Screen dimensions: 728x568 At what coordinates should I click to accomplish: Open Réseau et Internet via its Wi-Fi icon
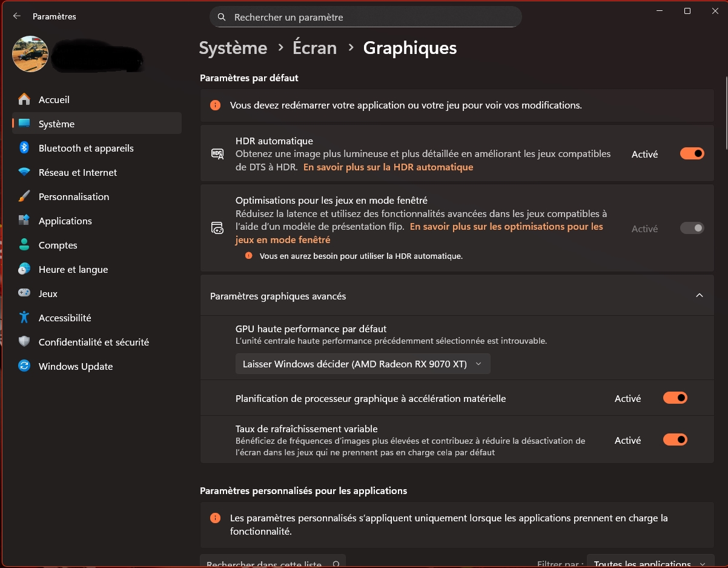click(x=24, y=172)
